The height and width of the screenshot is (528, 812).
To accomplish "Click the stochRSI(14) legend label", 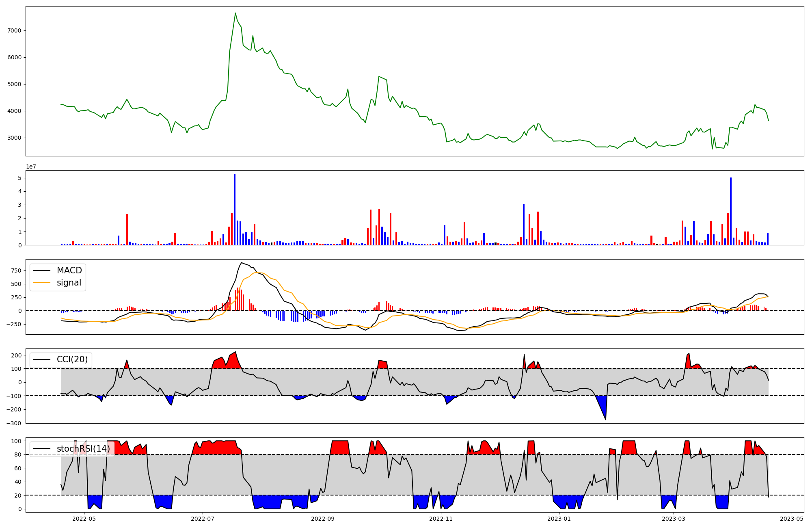I will point(83,448).
